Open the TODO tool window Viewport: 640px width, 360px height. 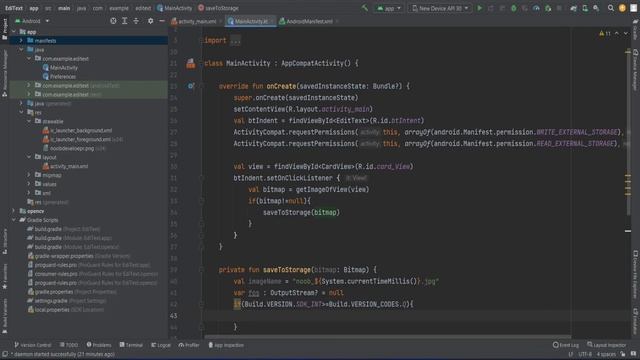(x=69, y=345)
